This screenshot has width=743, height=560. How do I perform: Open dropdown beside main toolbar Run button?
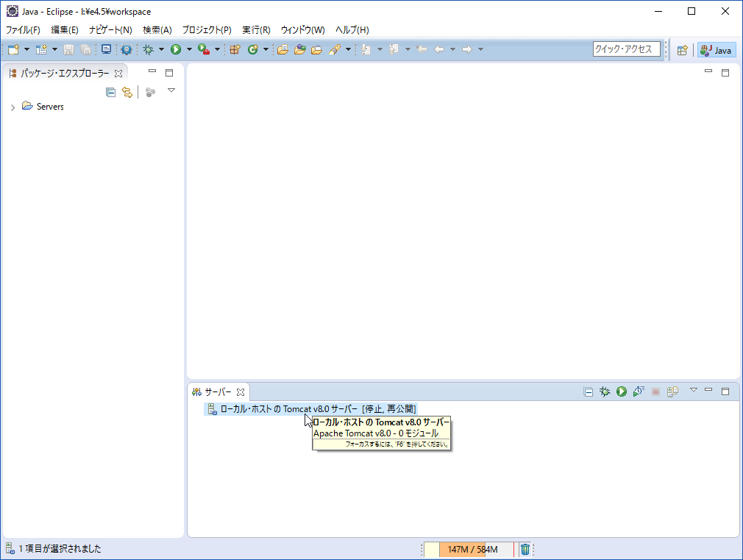189,49
